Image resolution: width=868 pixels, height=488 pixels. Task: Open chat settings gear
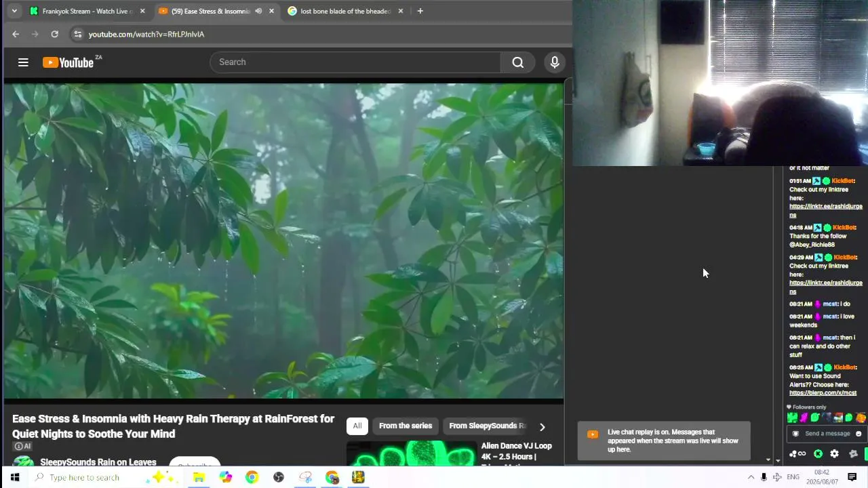(835, 453)
